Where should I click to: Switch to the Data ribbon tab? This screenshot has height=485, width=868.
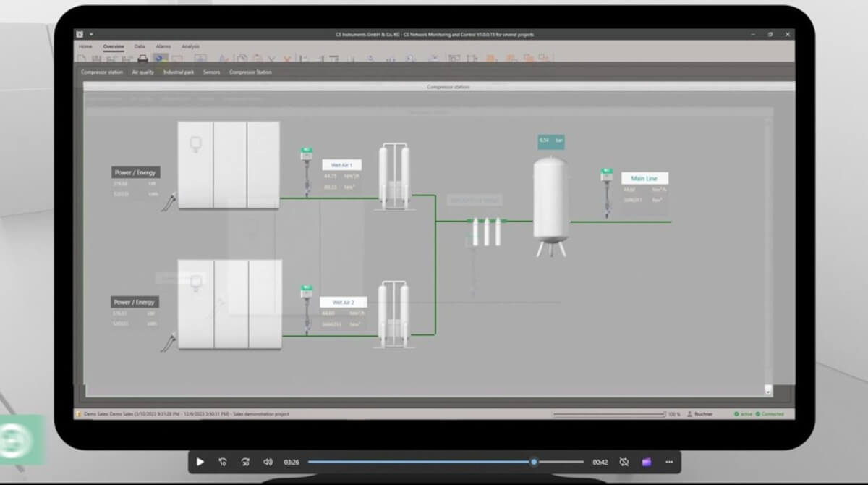(x=140, y=46)
